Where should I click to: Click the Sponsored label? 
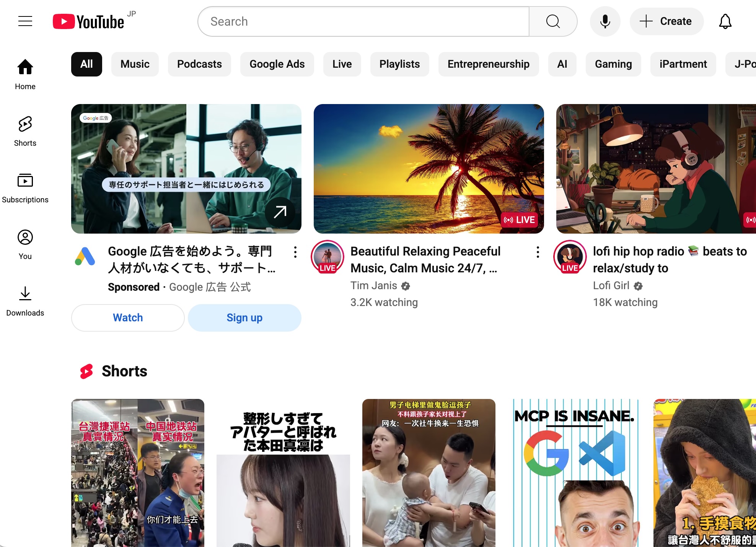tap(134, 287)
